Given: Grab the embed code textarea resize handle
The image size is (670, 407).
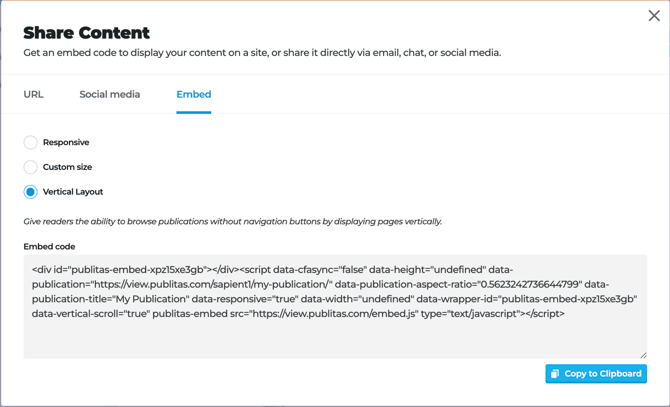Looking at the screenshot, I should coord(643,355).
